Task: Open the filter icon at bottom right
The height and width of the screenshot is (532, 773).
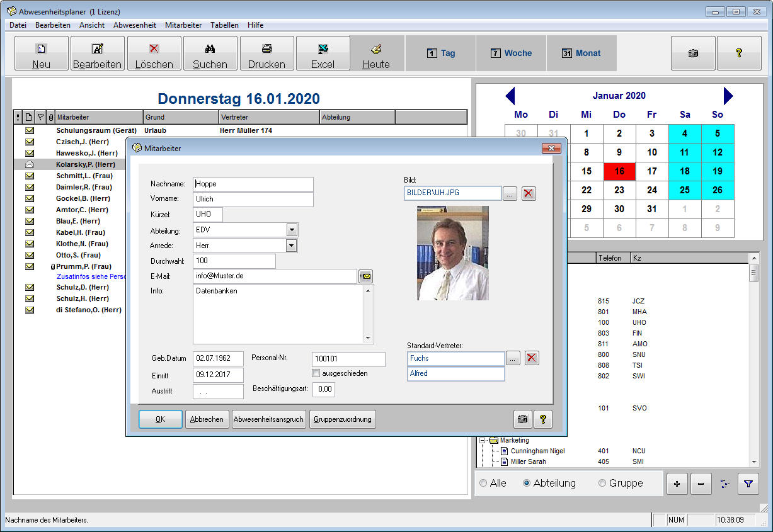Action: (748, 484)
